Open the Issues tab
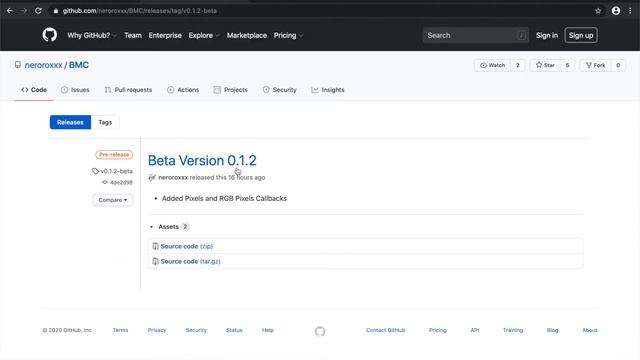This screenshot has height=360, width=640. click(75, 90)
